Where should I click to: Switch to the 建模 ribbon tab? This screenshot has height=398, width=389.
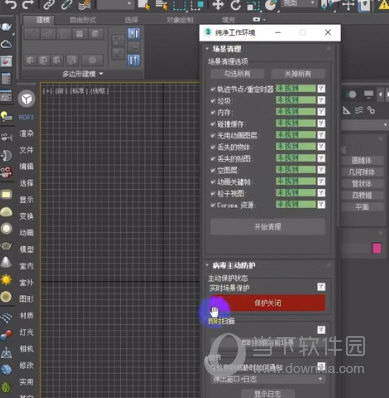(x=43, y=20)
